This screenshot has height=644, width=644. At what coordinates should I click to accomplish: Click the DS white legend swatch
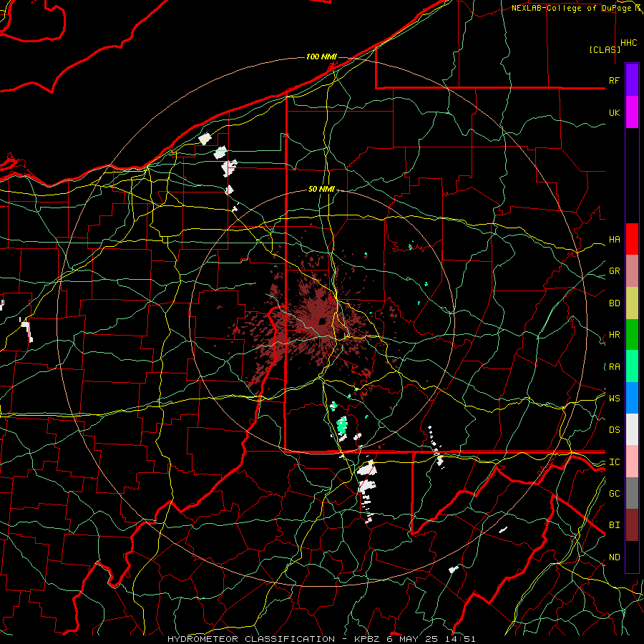tap(632, 429)
